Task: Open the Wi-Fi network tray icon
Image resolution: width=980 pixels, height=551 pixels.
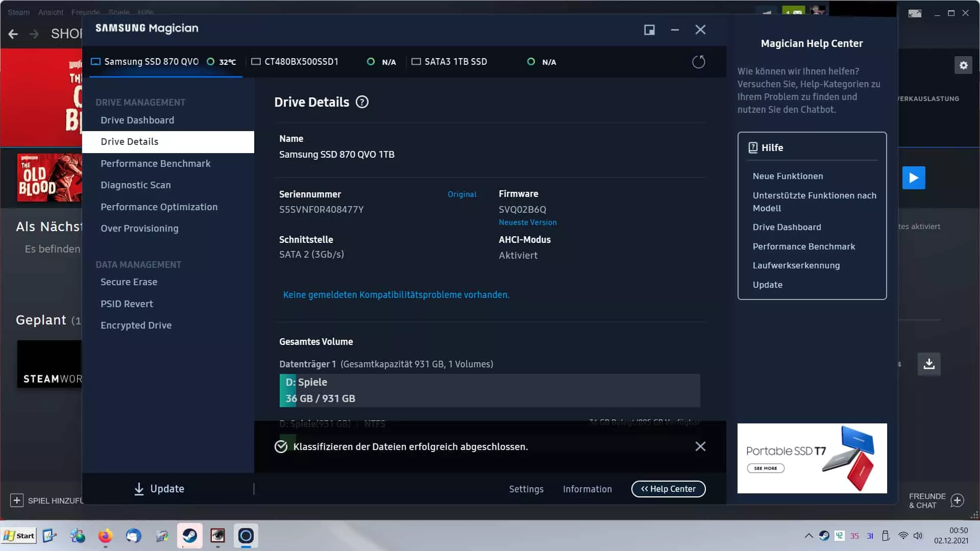Action: pos(903,536)
